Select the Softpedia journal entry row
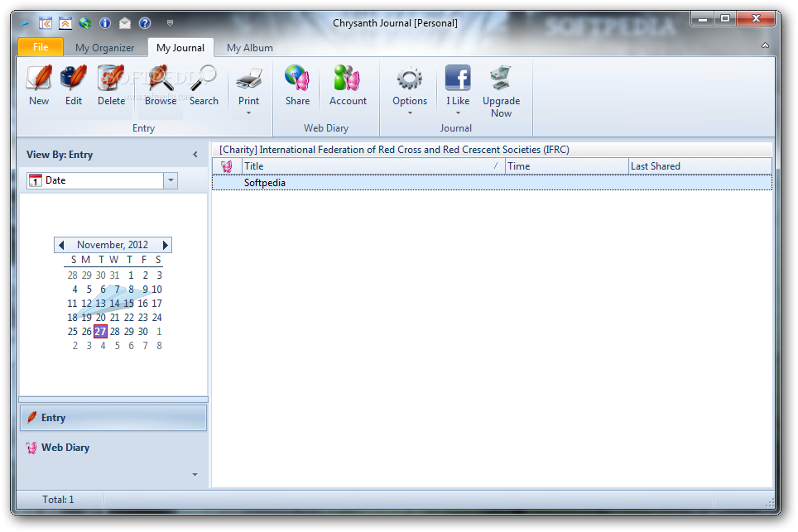This screenshot has height=532, width=798. click(x=492, y=183)
